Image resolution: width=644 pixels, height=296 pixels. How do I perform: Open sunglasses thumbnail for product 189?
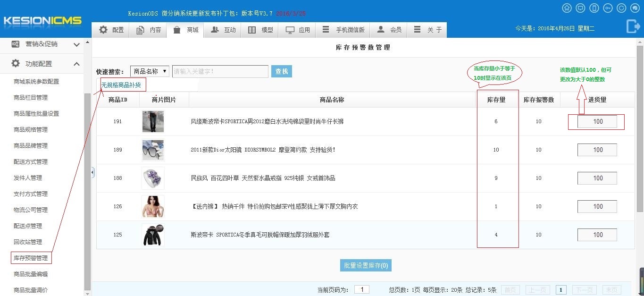point(153,150)
